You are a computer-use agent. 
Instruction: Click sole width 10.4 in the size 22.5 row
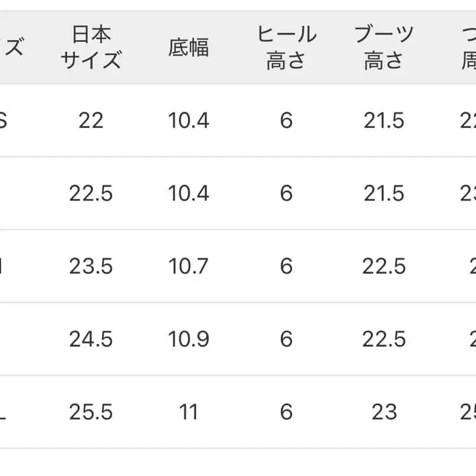point(188,193)
